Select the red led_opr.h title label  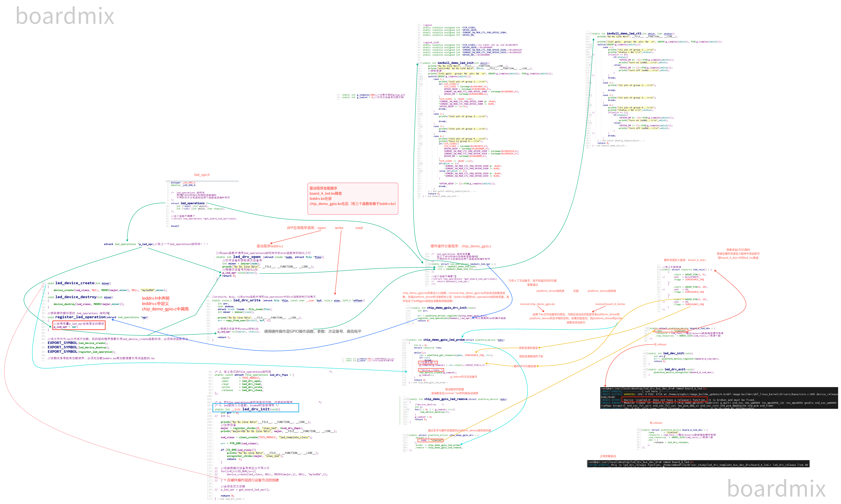[202, 175]
